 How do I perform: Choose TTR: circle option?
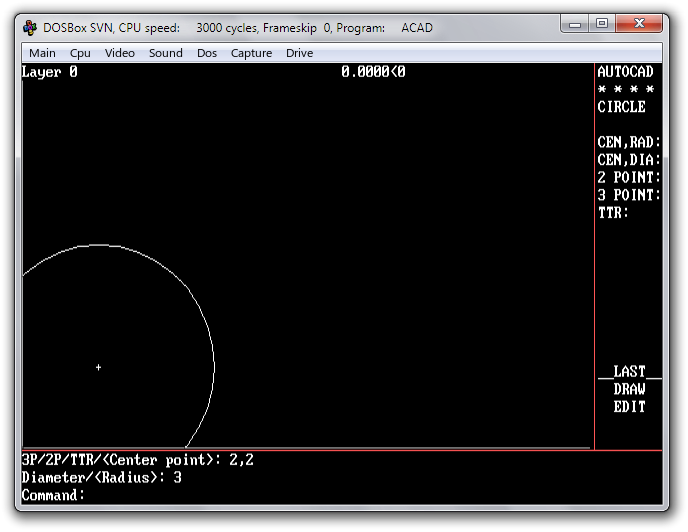click(x=613, y=213)
